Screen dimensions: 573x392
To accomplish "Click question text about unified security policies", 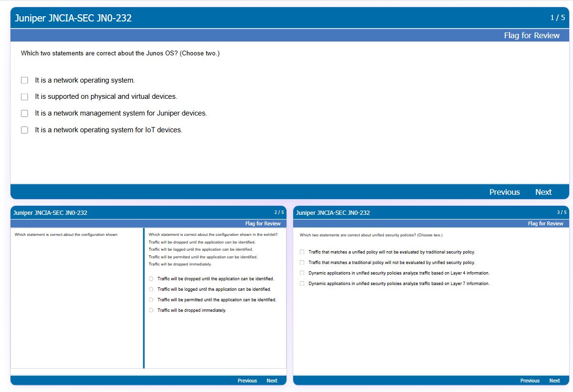I will 371,235.
